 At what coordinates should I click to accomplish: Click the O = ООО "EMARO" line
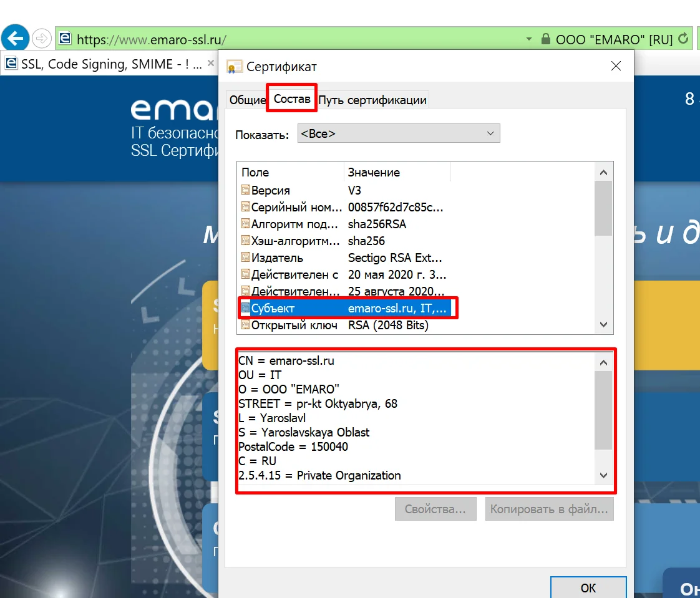point(289,389)
